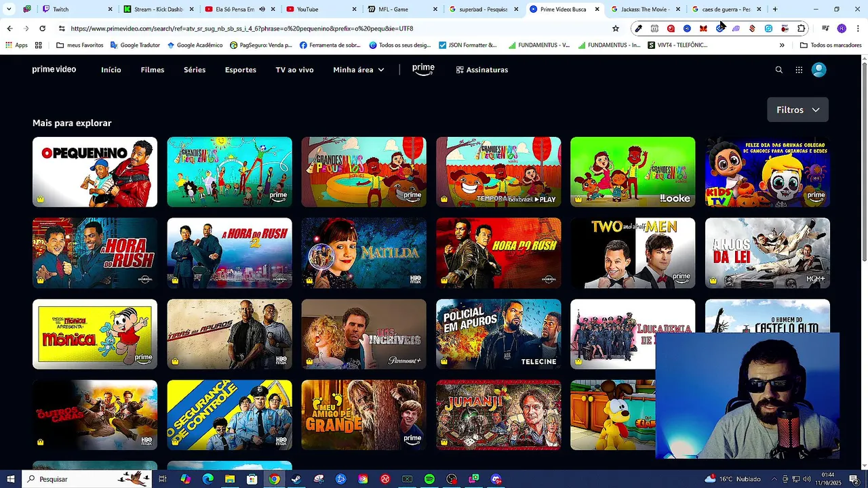Open Policial em Apuros thumbnail
The height and width of the screenshot is (488, 868).
tap(498, 334)
